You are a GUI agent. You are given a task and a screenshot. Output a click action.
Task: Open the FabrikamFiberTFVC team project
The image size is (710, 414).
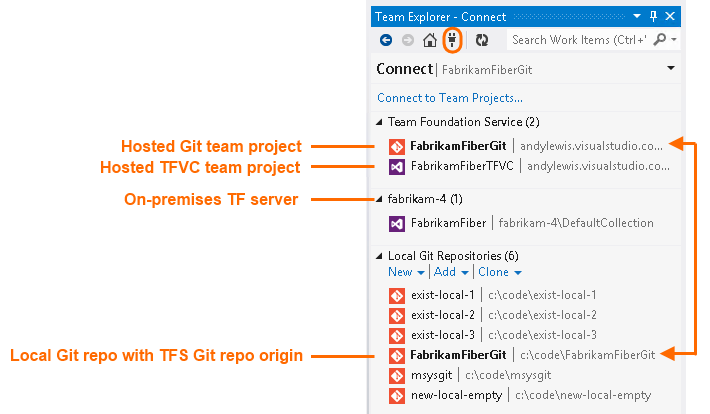pyautogui.click(x=459, y=166)
